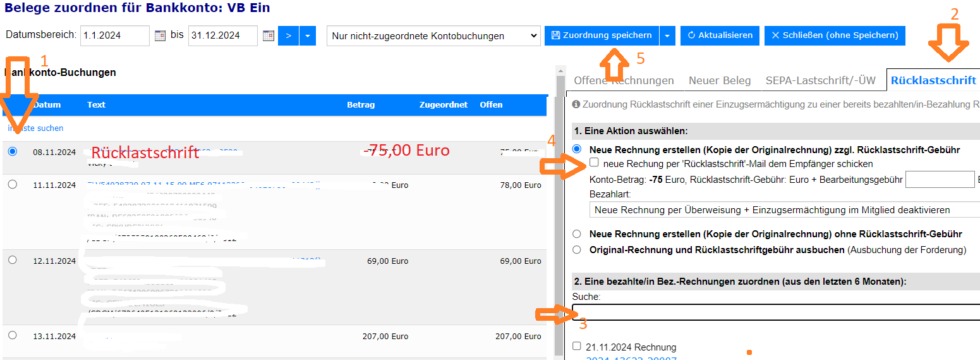Open the Bezahlart selection dropdown
This screenshot has height=360, width=980.
pyautogui.click(x=784, y=209)
